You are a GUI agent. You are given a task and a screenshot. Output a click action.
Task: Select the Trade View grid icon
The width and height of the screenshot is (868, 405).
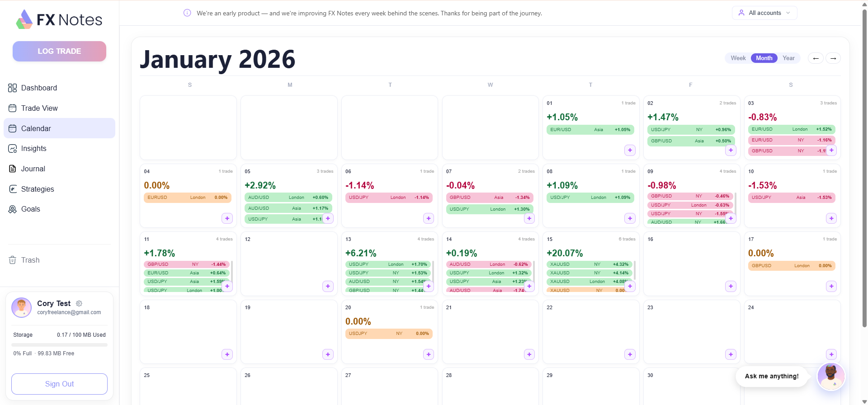coord(12,108)
